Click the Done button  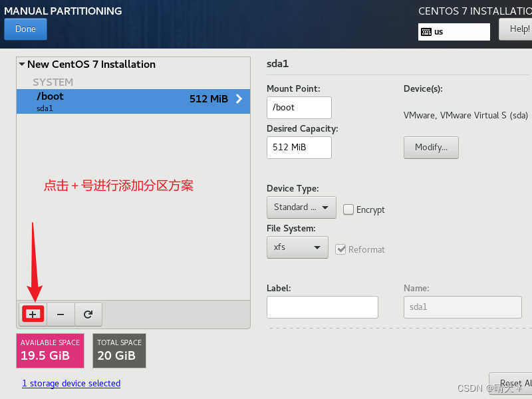click(25, 29)
